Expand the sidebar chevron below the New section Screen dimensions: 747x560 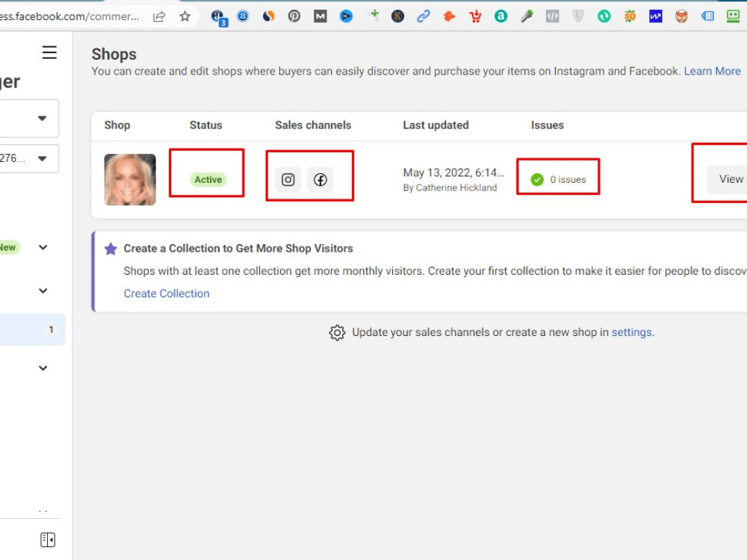(43, 291)
